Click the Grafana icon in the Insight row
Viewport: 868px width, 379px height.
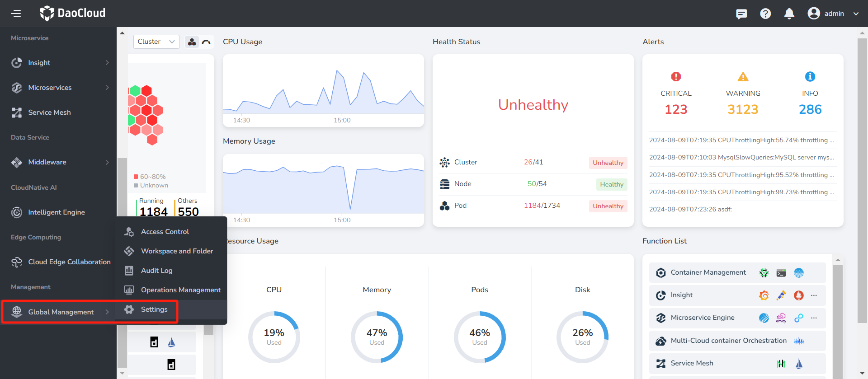pyautogui.click(x=764, y=295)
